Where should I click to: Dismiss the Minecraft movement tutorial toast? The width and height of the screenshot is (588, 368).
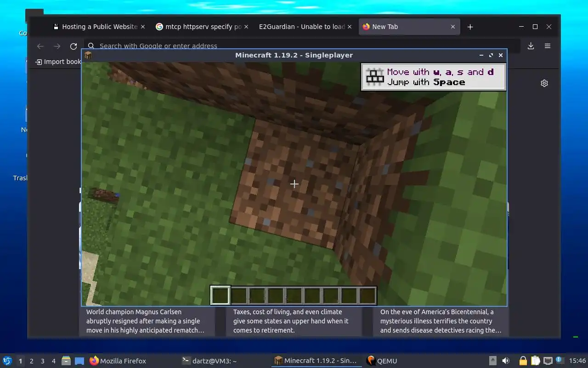tap(434, 77)
